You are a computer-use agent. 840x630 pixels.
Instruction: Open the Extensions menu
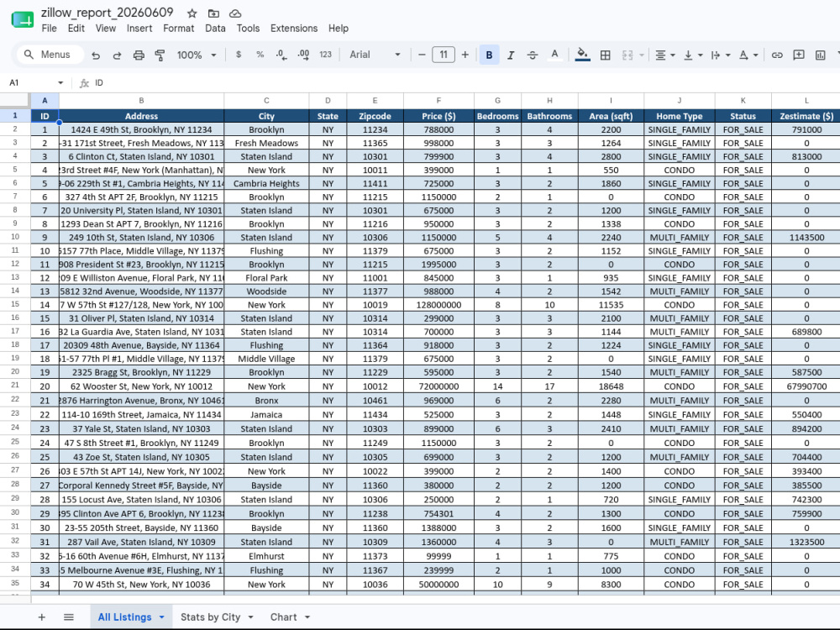tap(294, 29)
